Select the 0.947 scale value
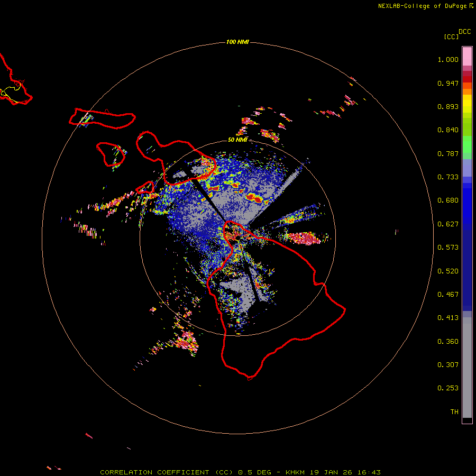 (448, 83)
